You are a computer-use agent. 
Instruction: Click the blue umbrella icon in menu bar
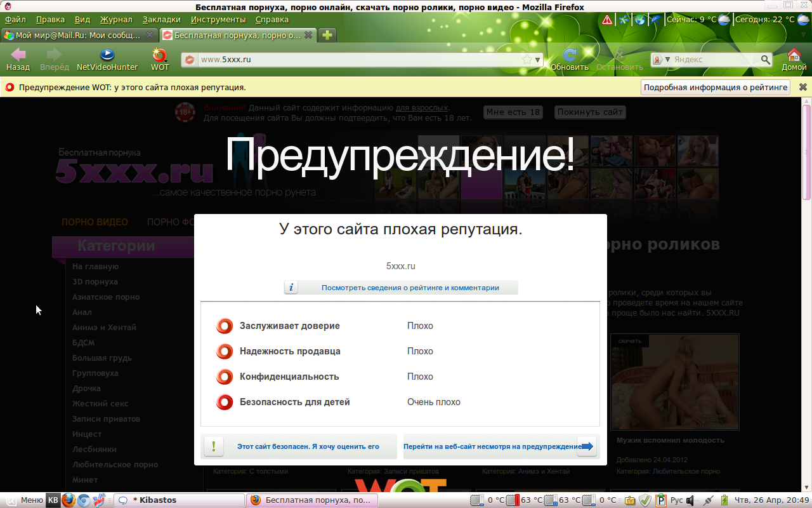click(x=655, y=20)
